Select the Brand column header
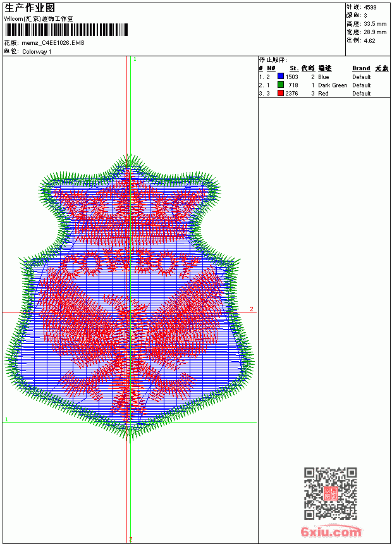 [361, 68]
